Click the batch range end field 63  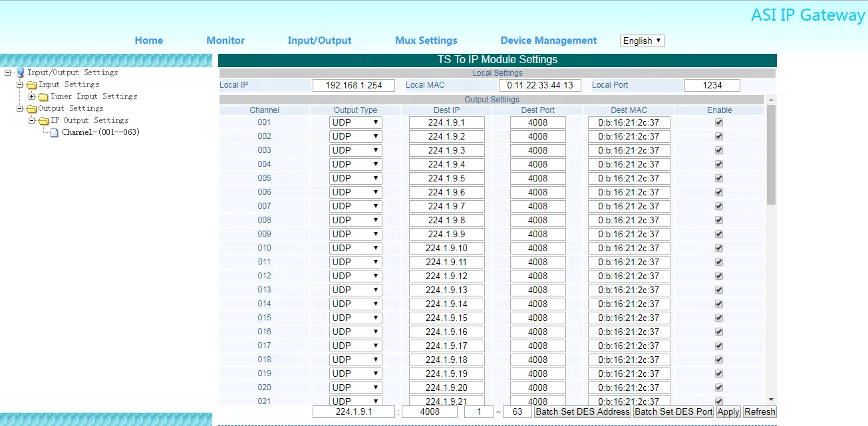pyautogui.click(x=517, y=411)
